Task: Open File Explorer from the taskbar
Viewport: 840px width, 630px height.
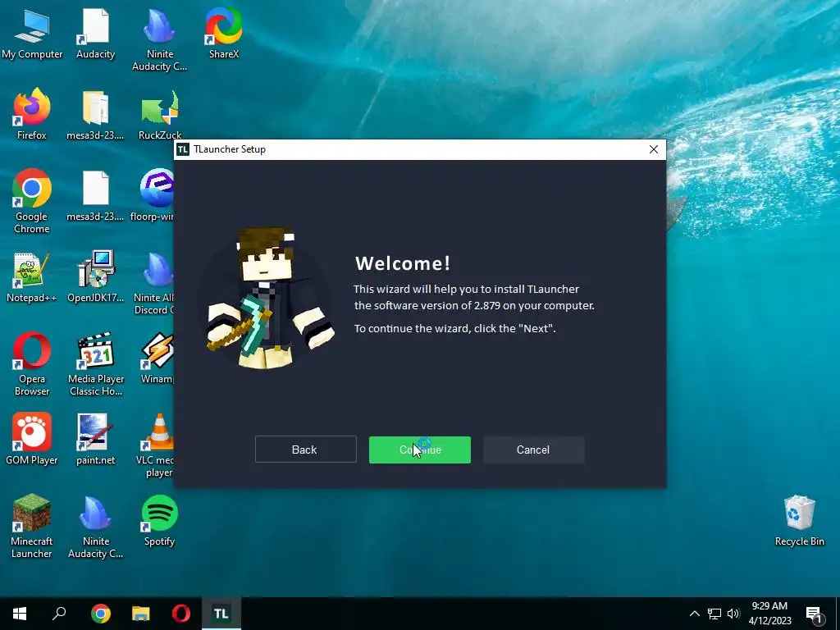Action: tap(141, 614)
